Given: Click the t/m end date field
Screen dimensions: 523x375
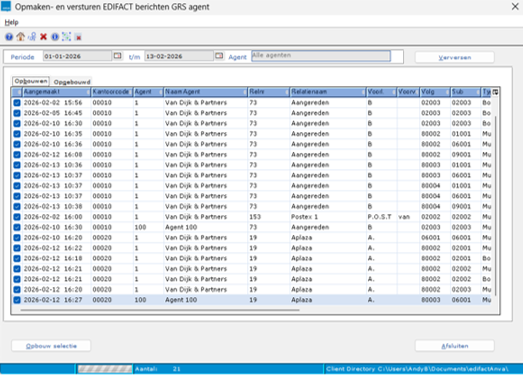Looking at the screenshot, I should [x=179, y=56].
